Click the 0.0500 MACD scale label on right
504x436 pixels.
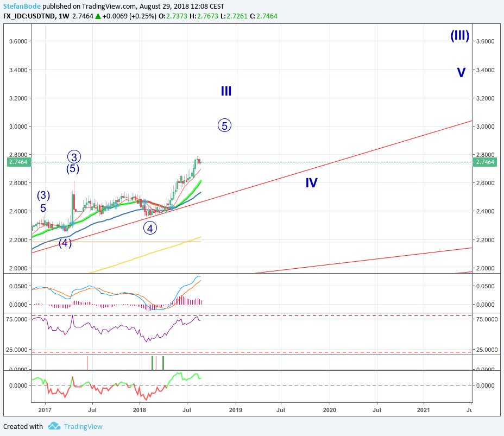click(485, 286)
